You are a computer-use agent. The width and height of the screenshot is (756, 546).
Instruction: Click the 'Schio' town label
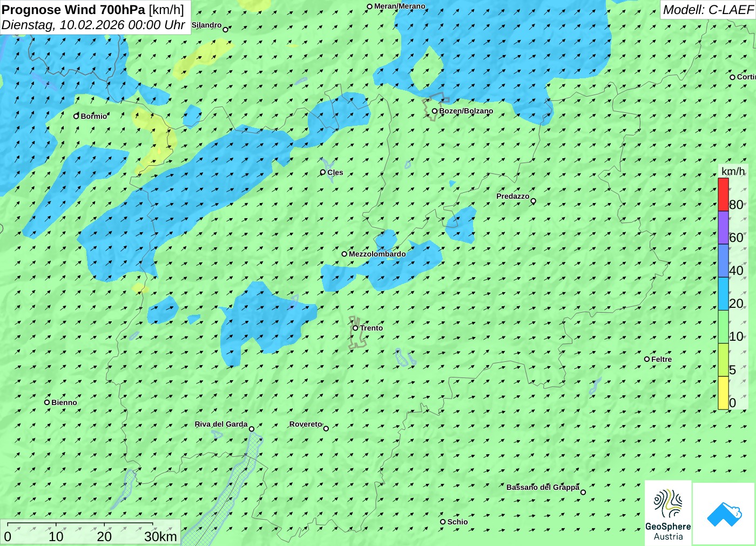tap(457, 522)
